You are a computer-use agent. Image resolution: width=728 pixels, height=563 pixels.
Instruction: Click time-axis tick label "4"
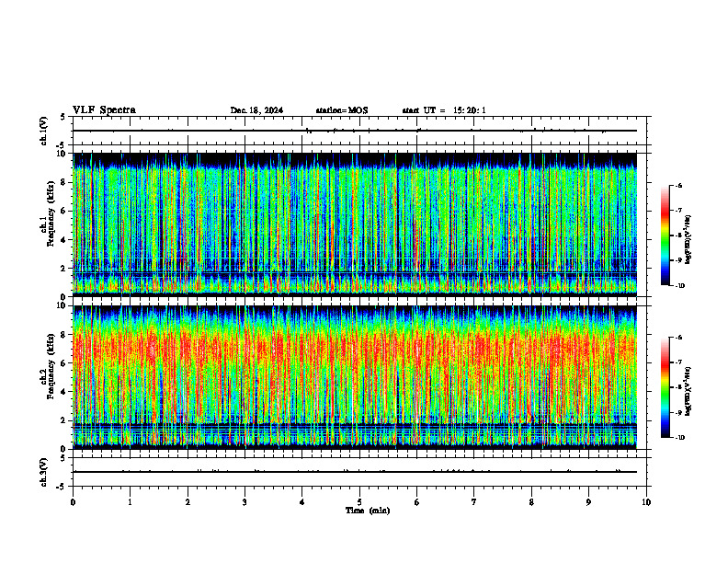click(302, 502)
